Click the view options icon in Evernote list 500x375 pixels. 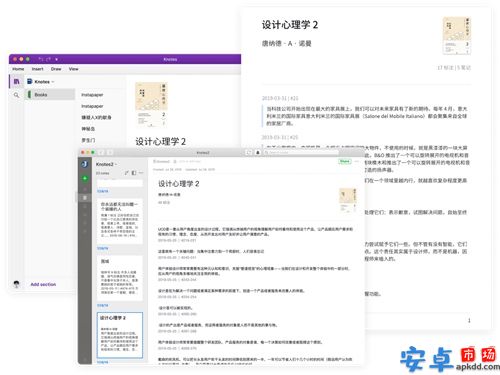134,173
